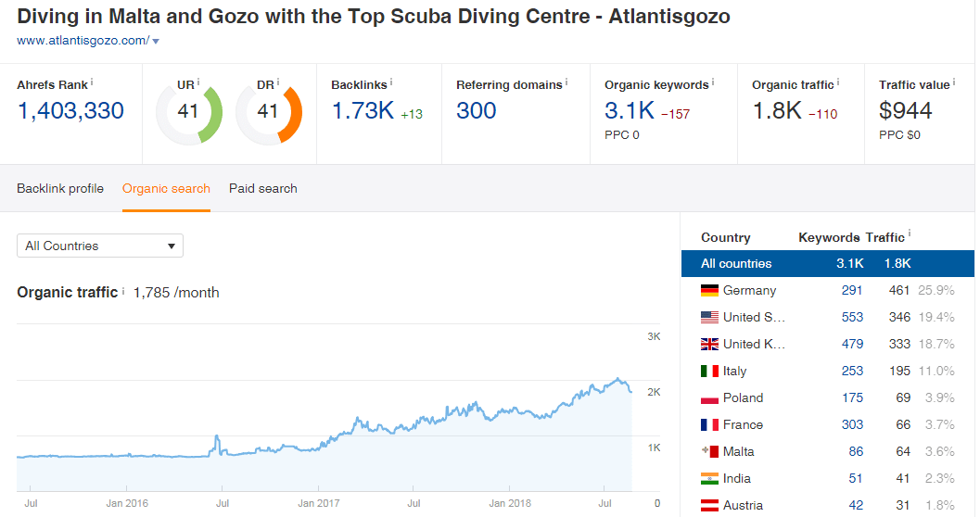
Task: Click the Organic traffic value 1.8K
Action: point(777,110)
